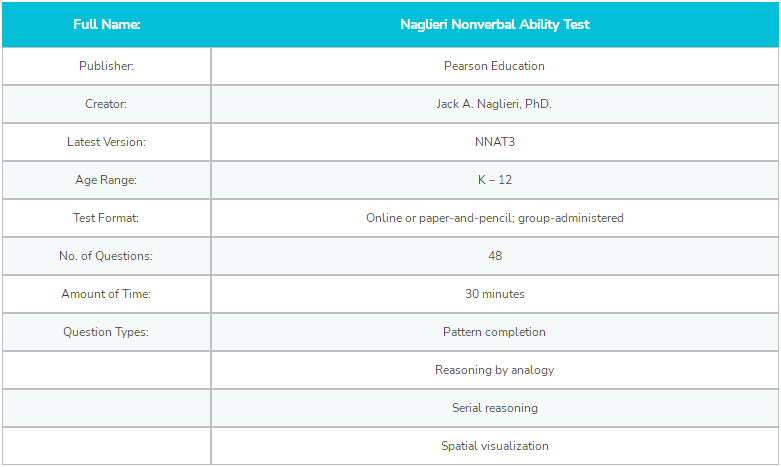The width and height of the screenshot is (781, 467).
Task: Click the 'Amount of Time:' label
Action: click(x=106, y=294)
